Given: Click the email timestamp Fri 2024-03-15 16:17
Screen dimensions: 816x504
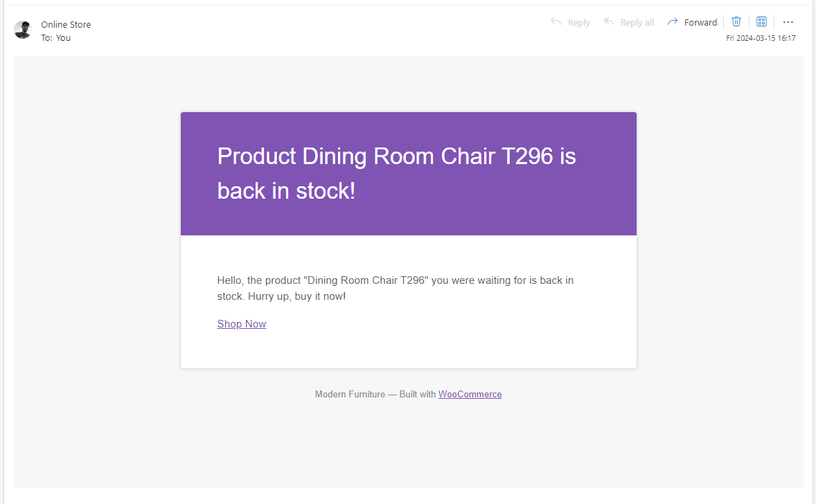Looking at the screenshot, I should click(761, 38).
